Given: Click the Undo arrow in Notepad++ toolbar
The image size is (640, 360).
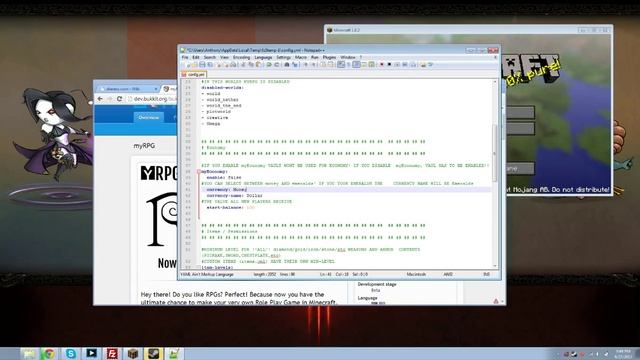Looking at the screenshot, I should 269,64.
